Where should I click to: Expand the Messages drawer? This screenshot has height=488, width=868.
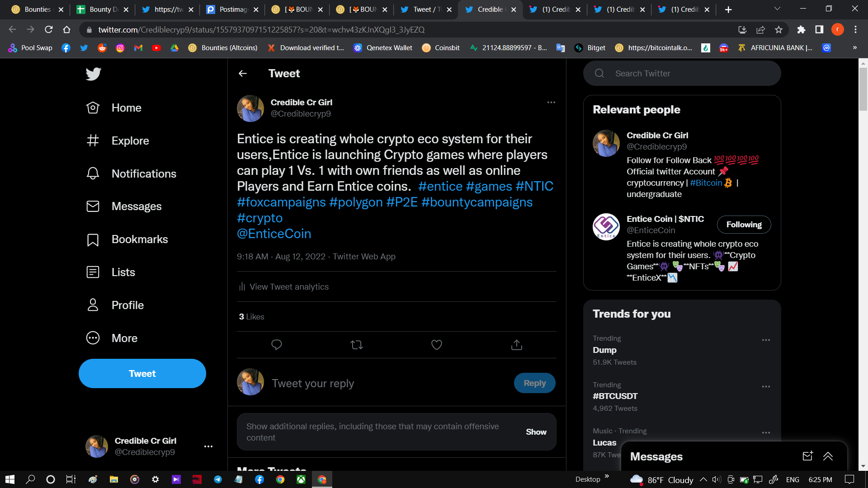(x=828, y=456)
